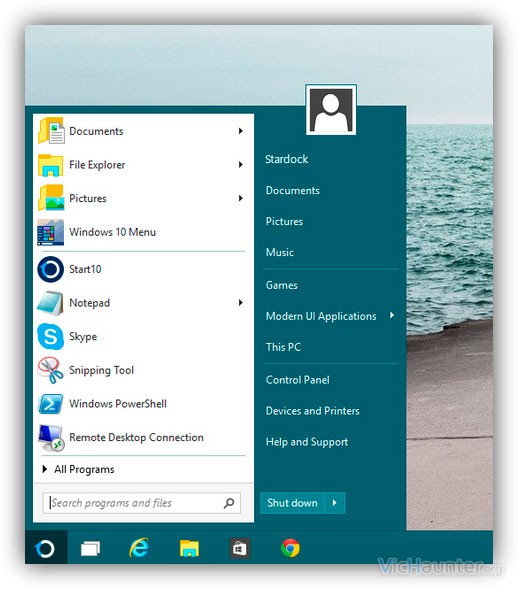Expand the Documents submenu arrow
518x589 pixels.
pos(240,131)
